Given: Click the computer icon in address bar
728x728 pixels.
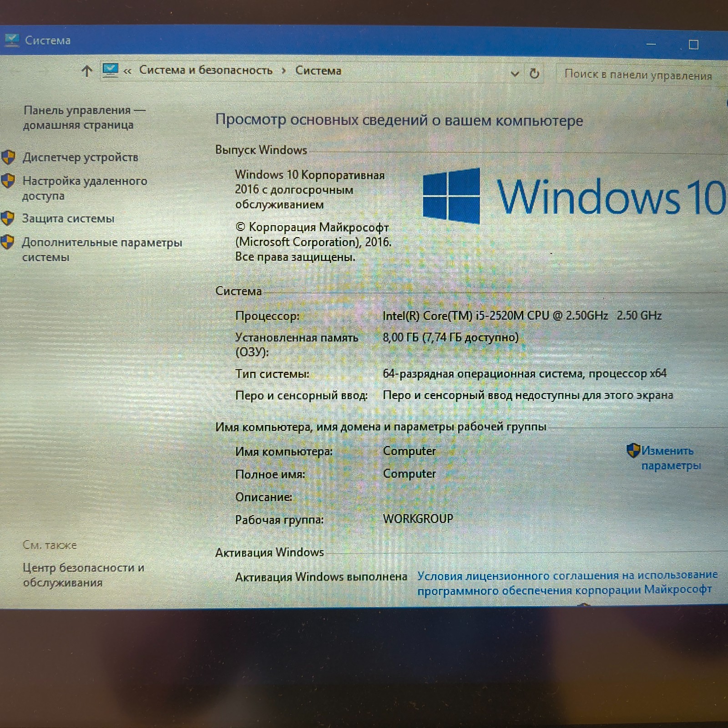Looking at the screenshot, I should (x=110, y=70).
